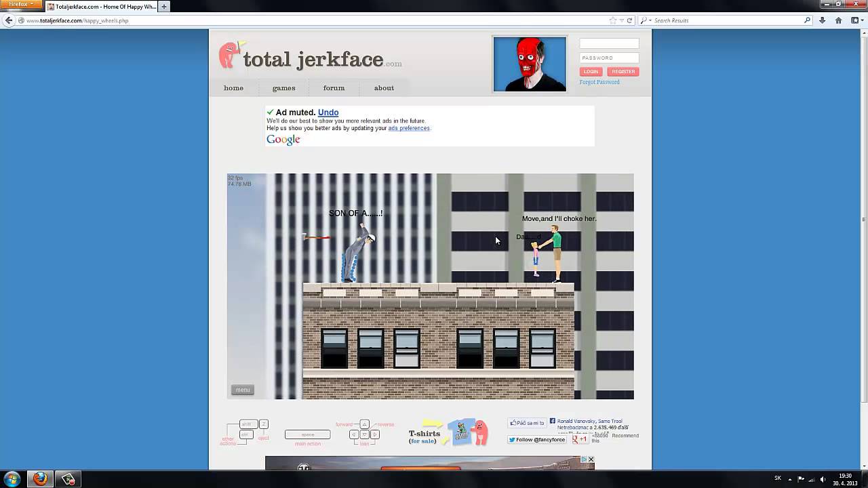Click the ctrl key diagram icon

click(246, 434)
